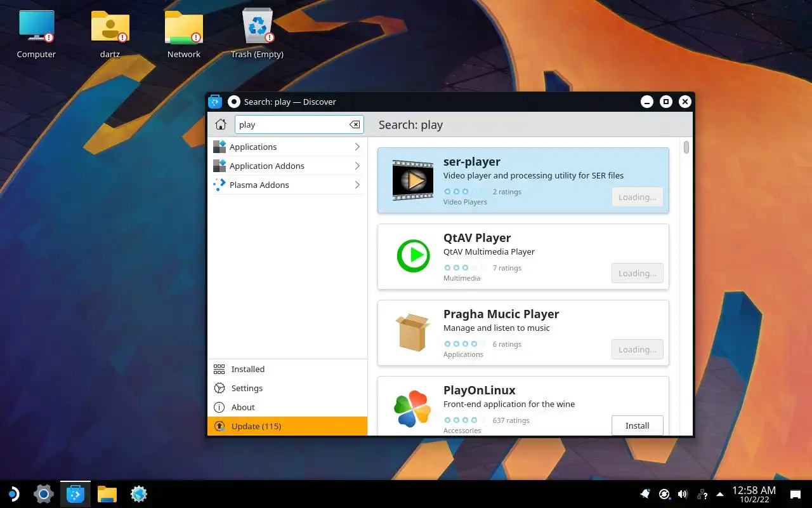Screen dimensions: 812x508
Task: Click the ser-player film icon
Action: coord(413,180)
